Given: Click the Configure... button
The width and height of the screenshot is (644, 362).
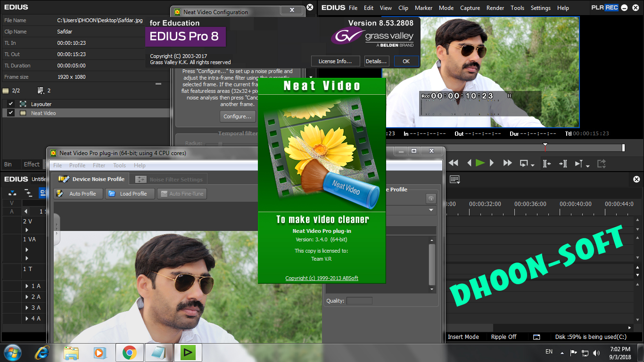Looking at the screenshot, I should coord(238,116).
